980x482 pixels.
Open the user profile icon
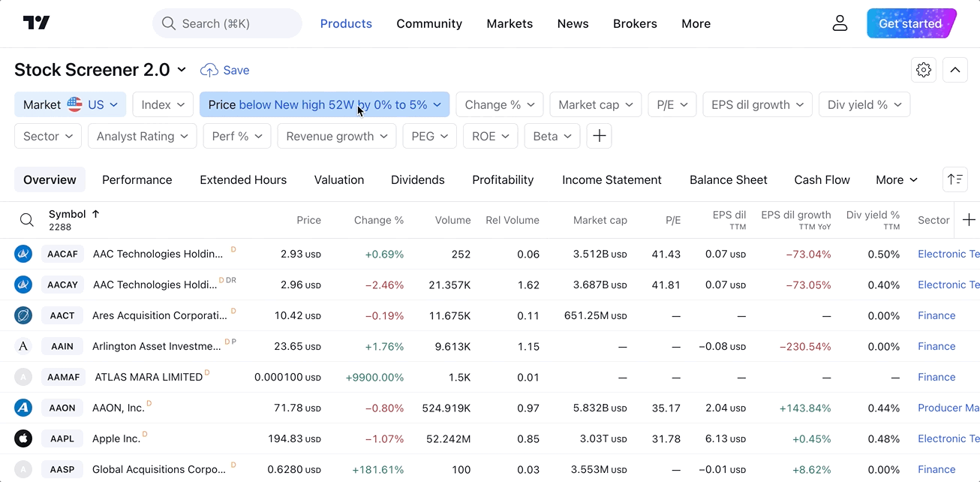[840, 23]
